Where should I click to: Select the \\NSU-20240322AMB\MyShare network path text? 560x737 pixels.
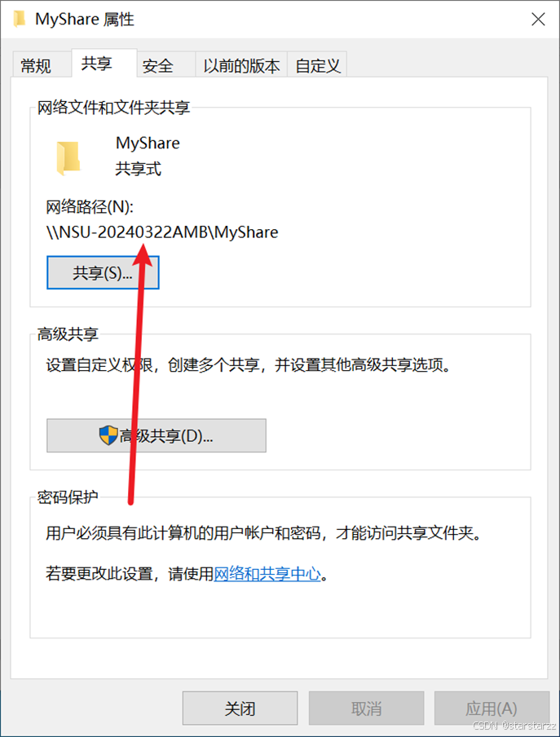pyautogui.click(x=162, y=232)
